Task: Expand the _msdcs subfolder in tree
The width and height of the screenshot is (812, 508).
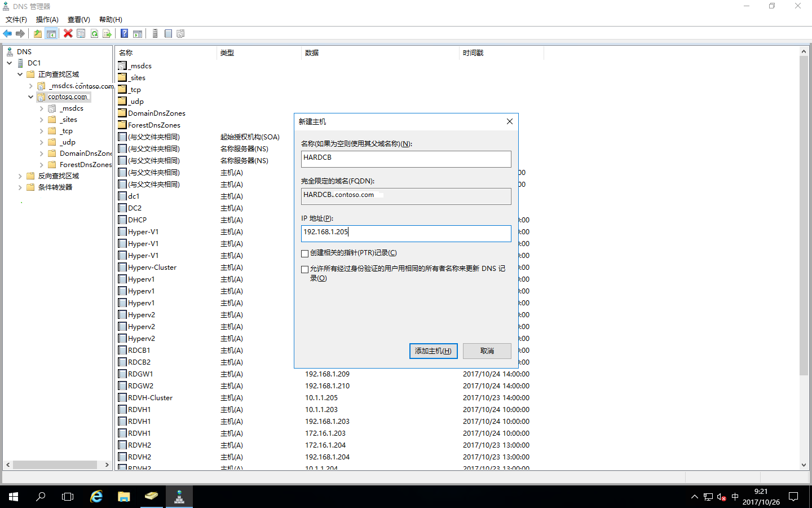Action: coord(41,108)
